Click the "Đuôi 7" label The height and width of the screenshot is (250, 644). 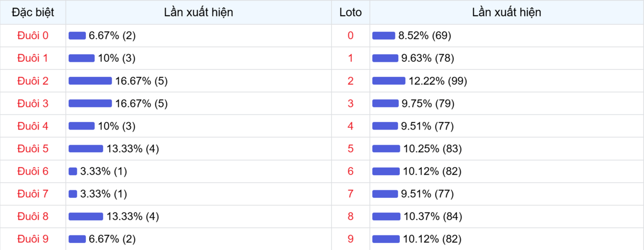(x=33, y=194)
